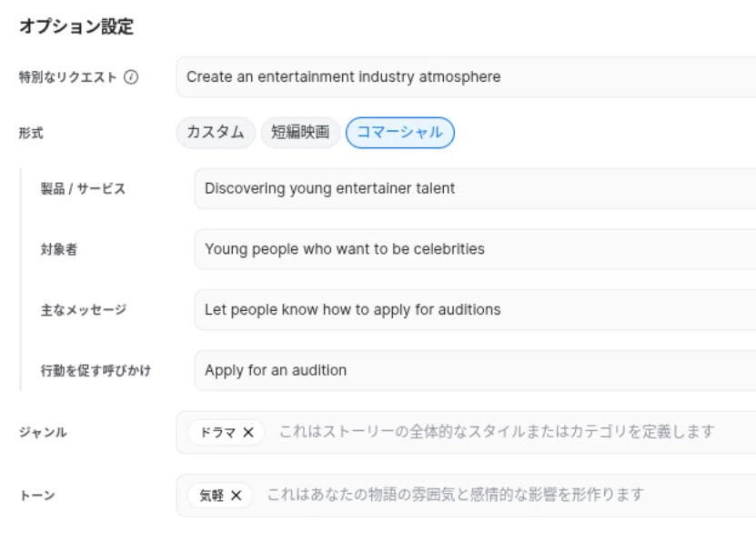The image size is (756, 533).
Task: Click the 対象者 label
Action: point(59,249)
